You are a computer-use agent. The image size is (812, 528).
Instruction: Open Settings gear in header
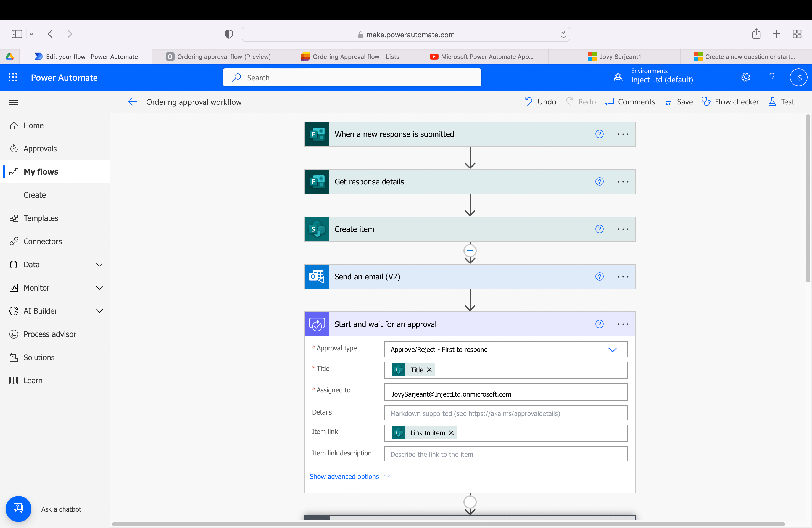coord(745,77)
